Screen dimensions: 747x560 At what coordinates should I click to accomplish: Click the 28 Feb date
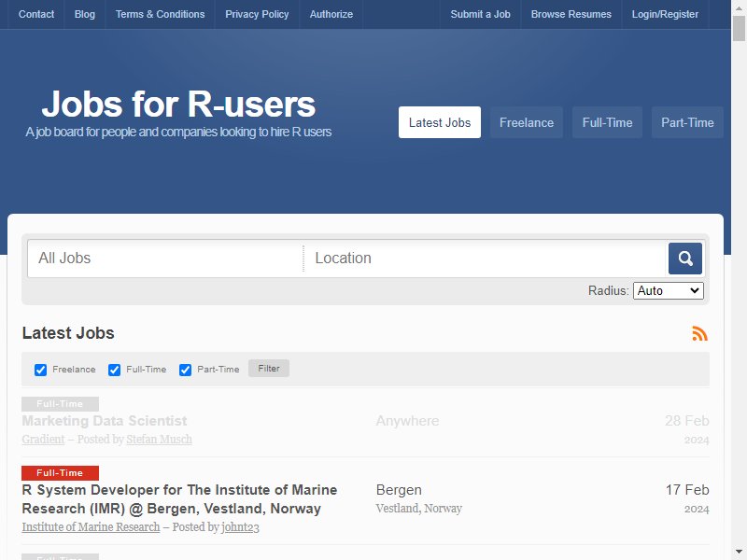coord(687,421)
